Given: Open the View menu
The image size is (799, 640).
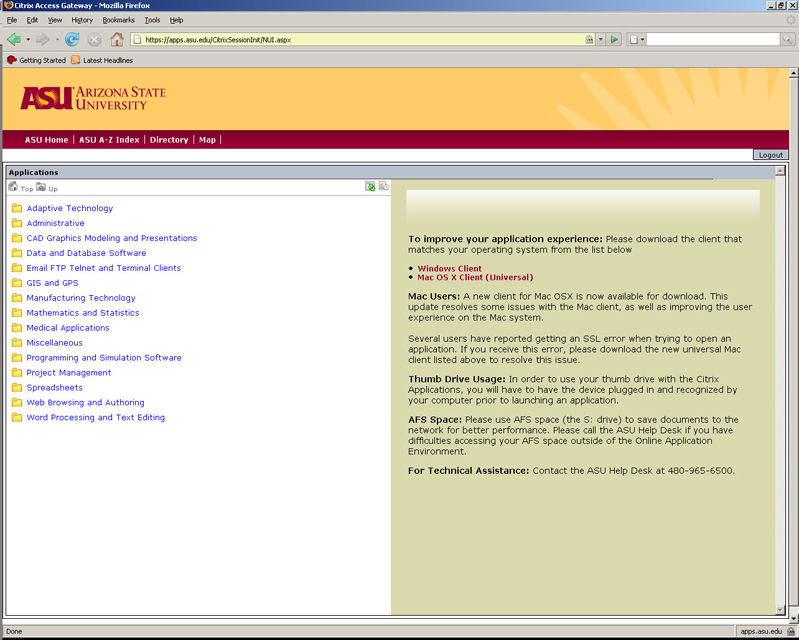Looking at the screenshot, I should point(55,20).
